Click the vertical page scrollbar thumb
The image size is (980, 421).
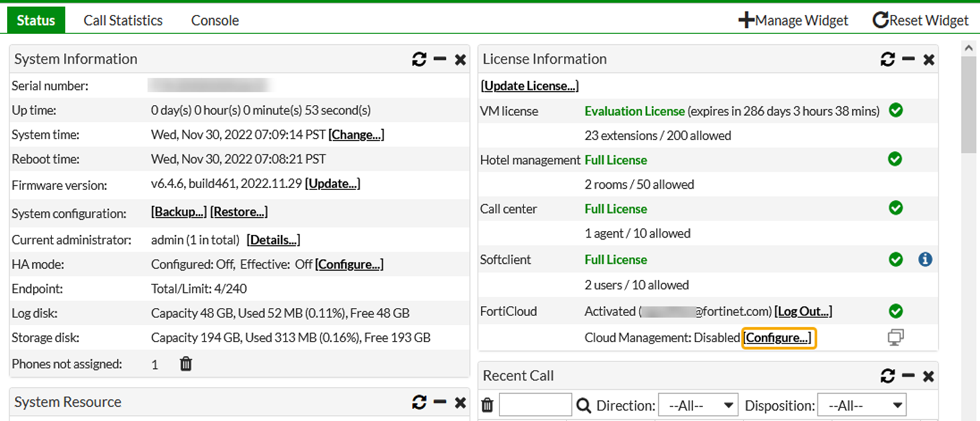969,106
